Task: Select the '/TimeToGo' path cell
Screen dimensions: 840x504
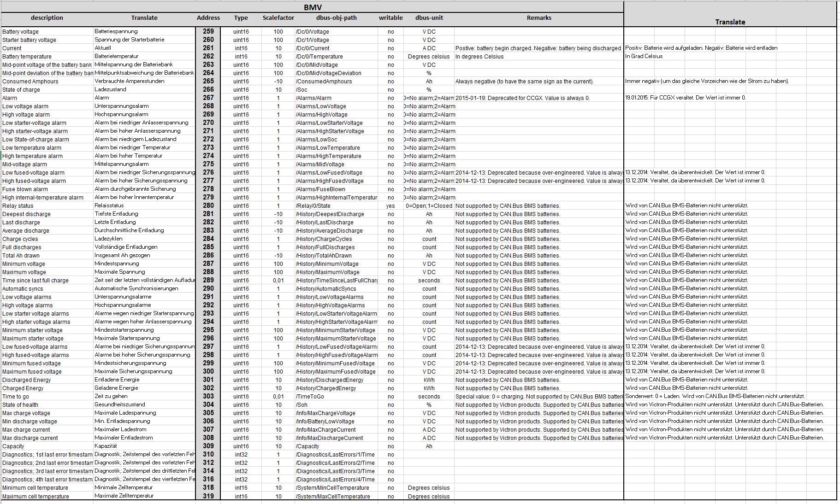Action: coord(337,397)
